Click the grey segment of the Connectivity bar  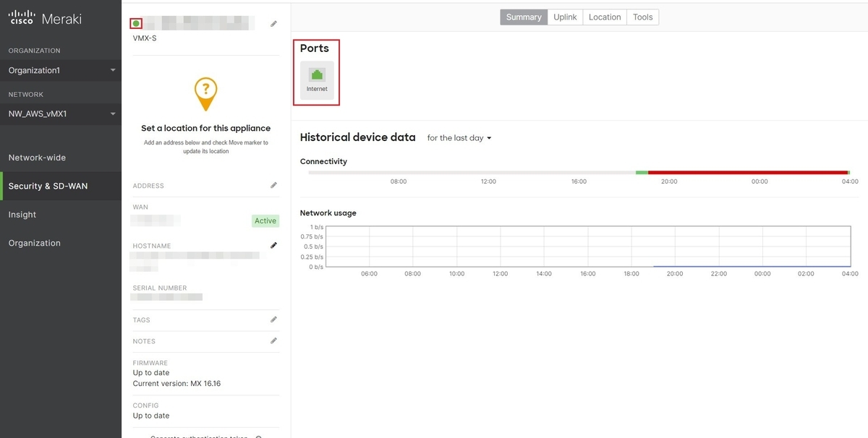pos(472,173)
